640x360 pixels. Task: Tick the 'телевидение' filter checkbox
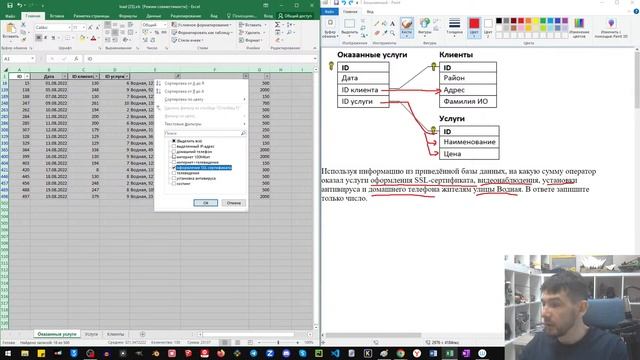pyautogui.click(x=174, y=173)
